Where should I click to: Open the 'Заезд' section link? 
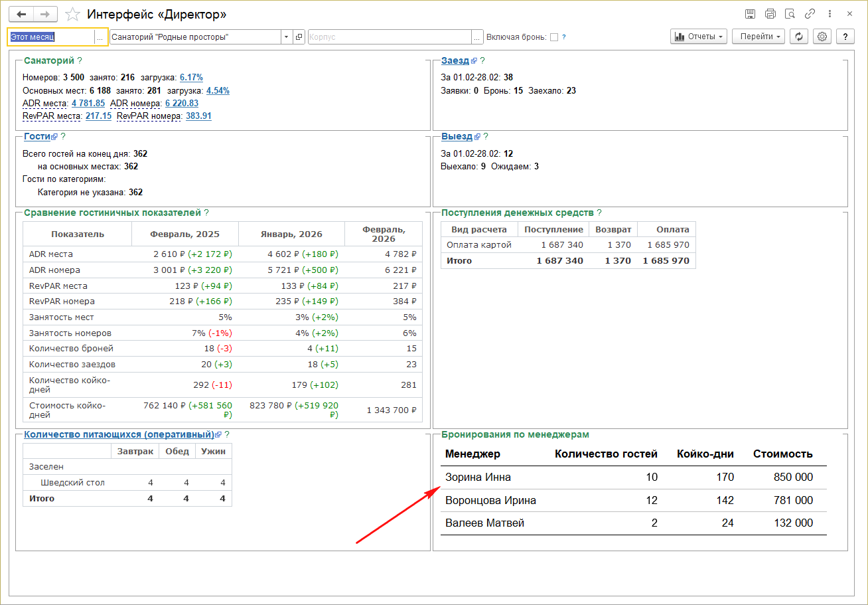(x=455, y=60)
